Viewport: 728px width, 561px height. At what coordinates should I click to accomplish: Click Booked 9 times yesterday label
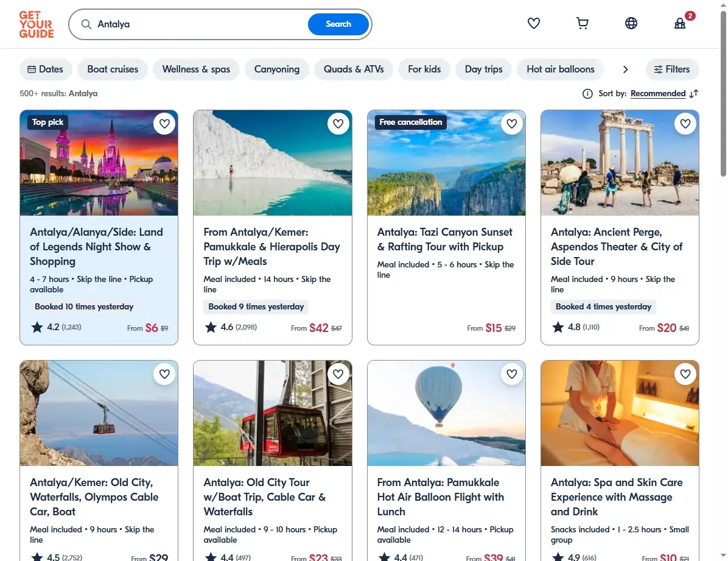(256, 307)
